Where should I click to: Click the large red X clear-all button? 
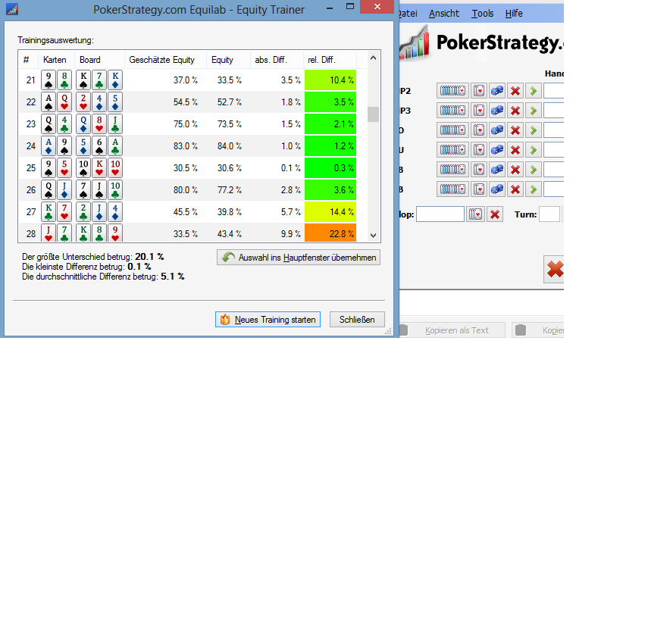(554, 269)
